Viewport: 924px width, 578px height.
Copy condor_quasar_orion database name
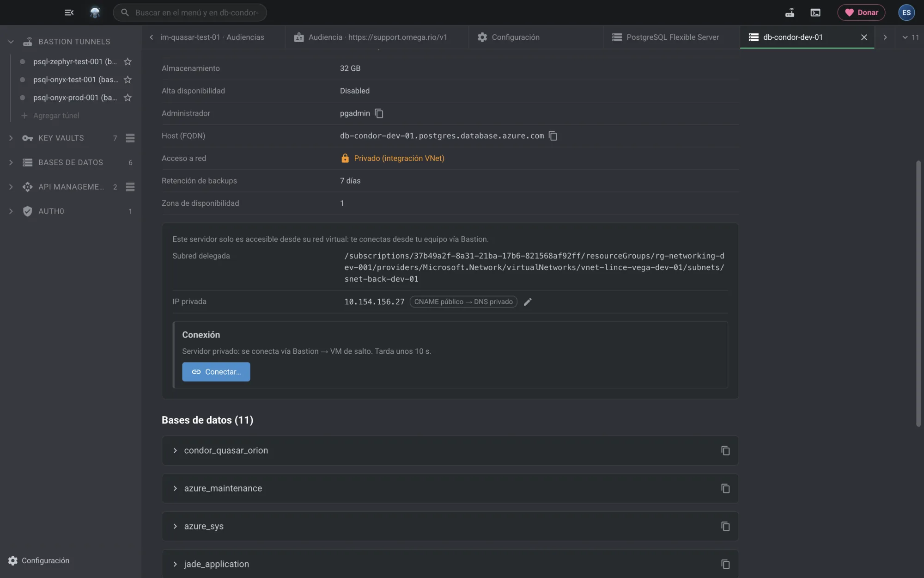(x=725, y=450)
